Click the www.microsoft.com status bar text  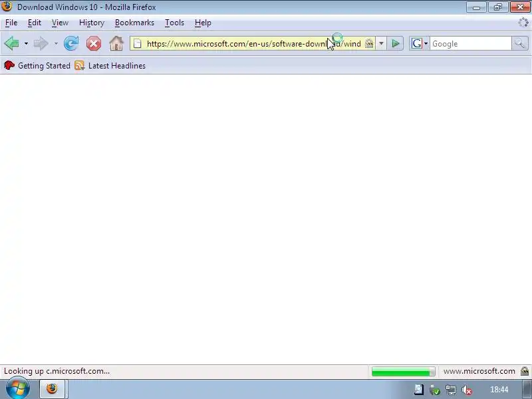[479, 371]
